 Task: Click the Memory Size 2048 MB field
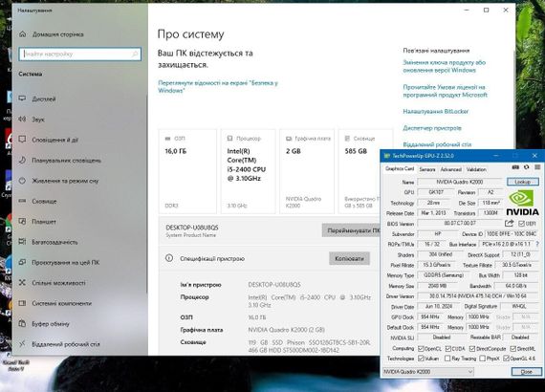point(437,286)
